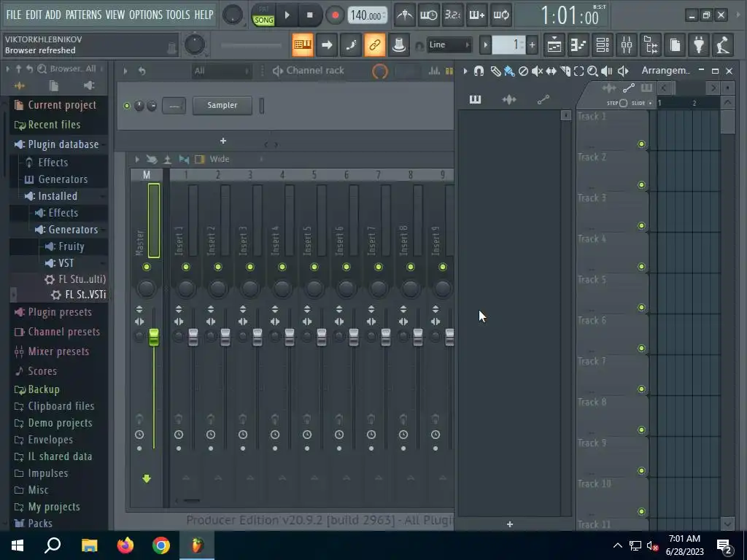
Task: Open the VIEW menu
Action: 115,15
